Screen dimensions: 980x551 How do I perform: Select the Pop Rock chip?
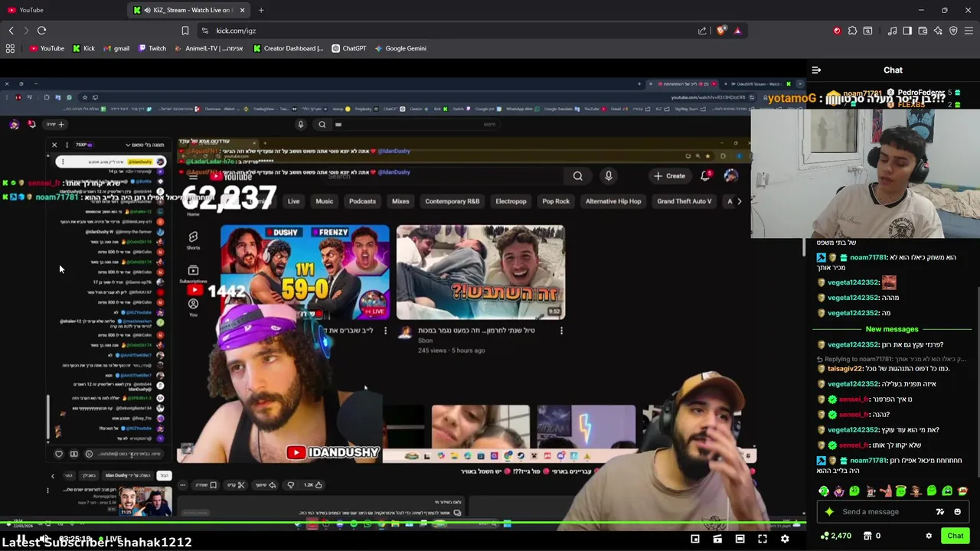[x=556, y=201]
